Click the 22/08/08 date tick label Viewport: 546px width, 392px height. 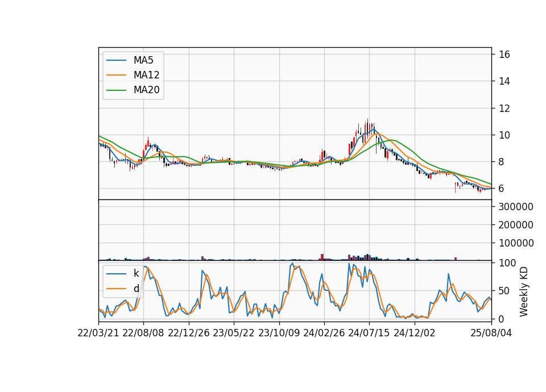tap(143, 333)
